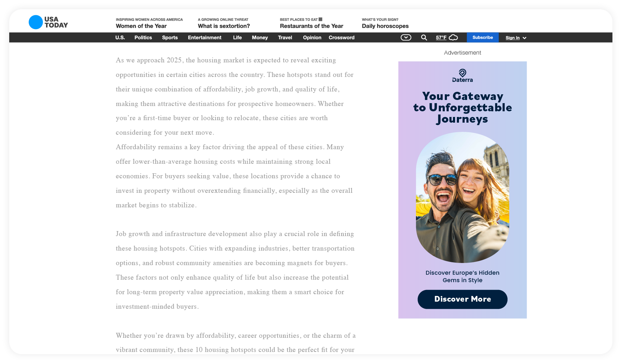This screenshot has height=364, width=622.
Task: Click the INSPIRING WOMEN ACROSS AMERICA label
Action: pos(149,19)
